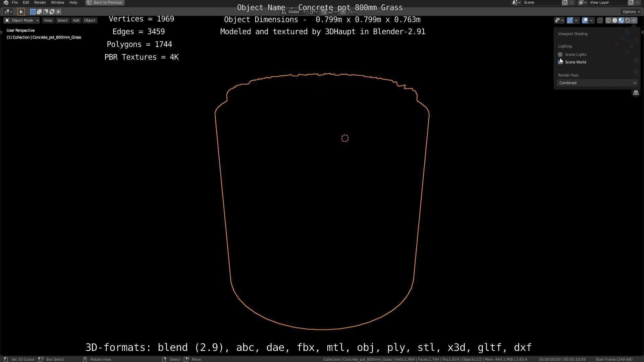
Task: Enable the Scene Lights checkbox
Action: 560,54
